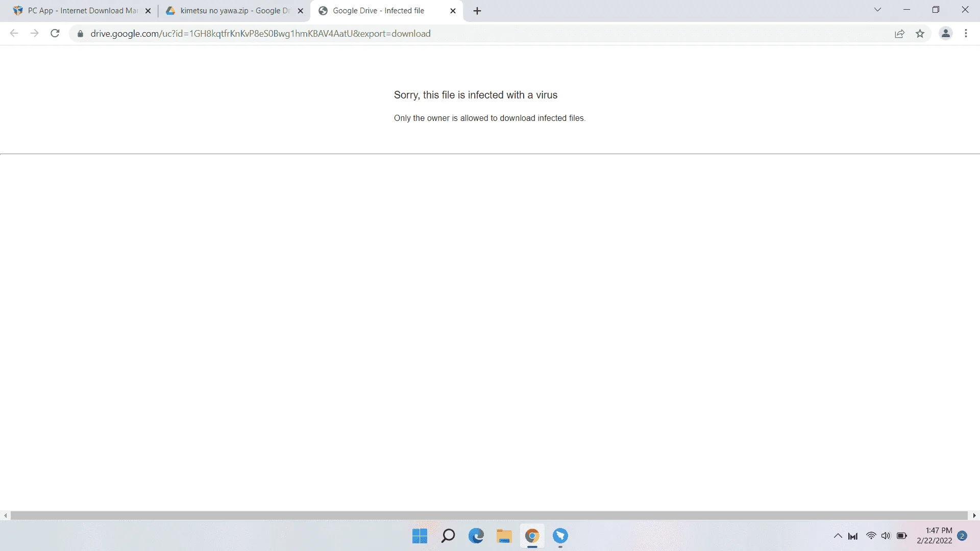Reload the current page
This screenshot has width=980, height=551.
(55, 34)
